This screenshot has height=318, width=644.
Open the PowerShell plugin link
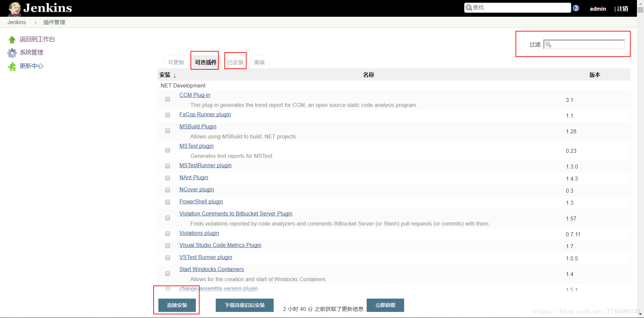coord(201,202)
